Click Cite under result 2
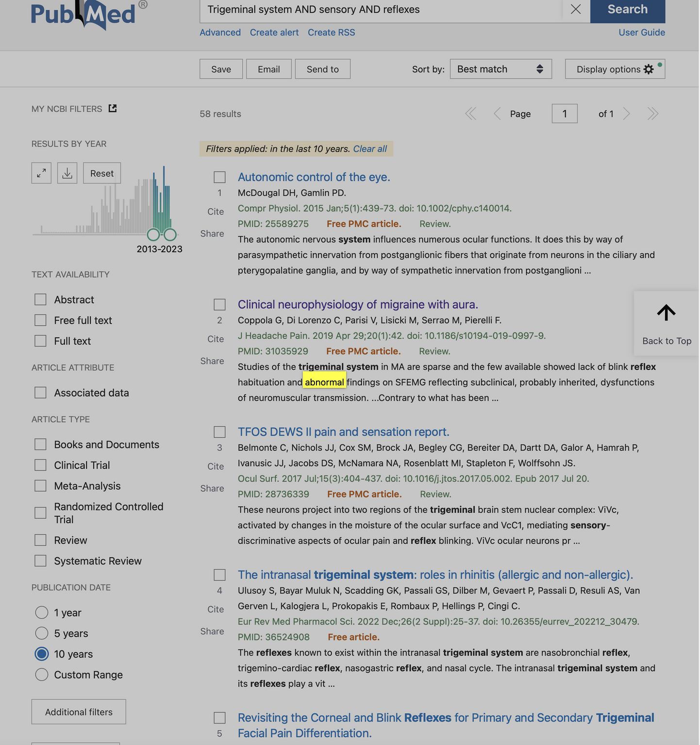Image resolution: width=700 pixels, height=745 pixels. coord(216,339)
